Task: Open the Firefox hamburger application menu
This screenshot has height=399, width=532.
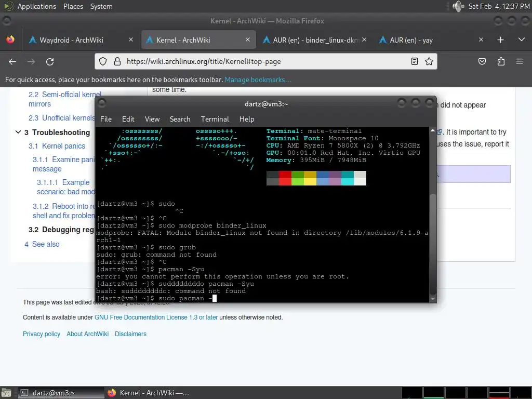Action: pos(520,61)
